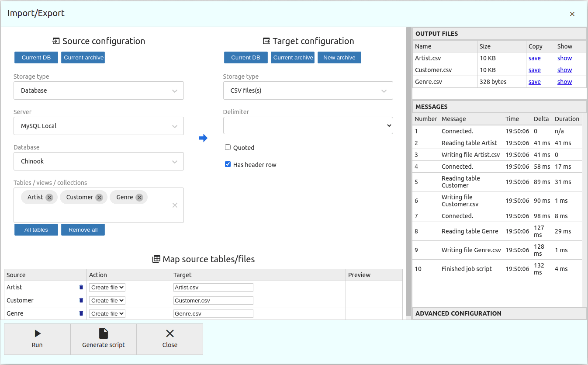Remove the Customer chip from tables list
Screen dimensions: 588x365
[99, 197]
